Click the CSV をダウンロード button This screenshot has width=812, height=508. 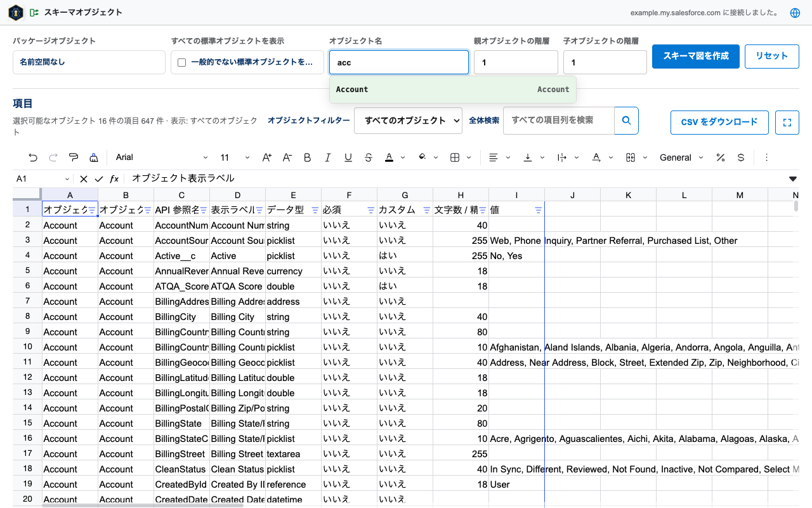point(719,123)
